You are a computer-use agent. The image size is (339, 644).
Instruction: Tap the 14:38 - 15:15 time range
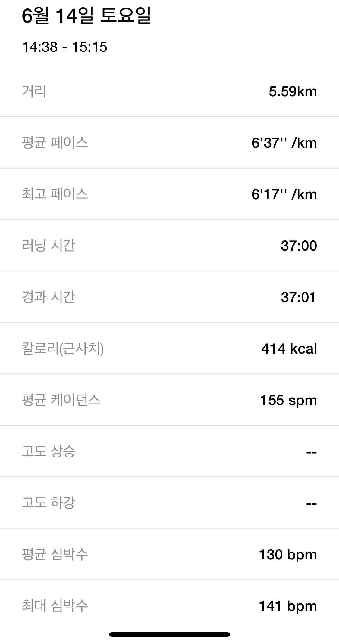[x=64, y=47]
